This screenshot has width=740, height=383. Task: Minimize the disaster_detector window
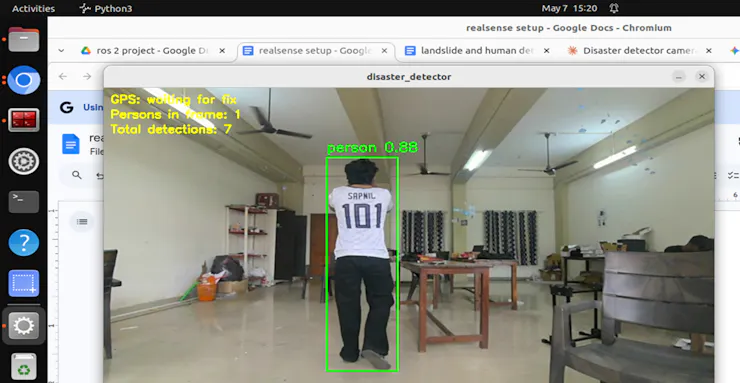[x=679, y=76]
